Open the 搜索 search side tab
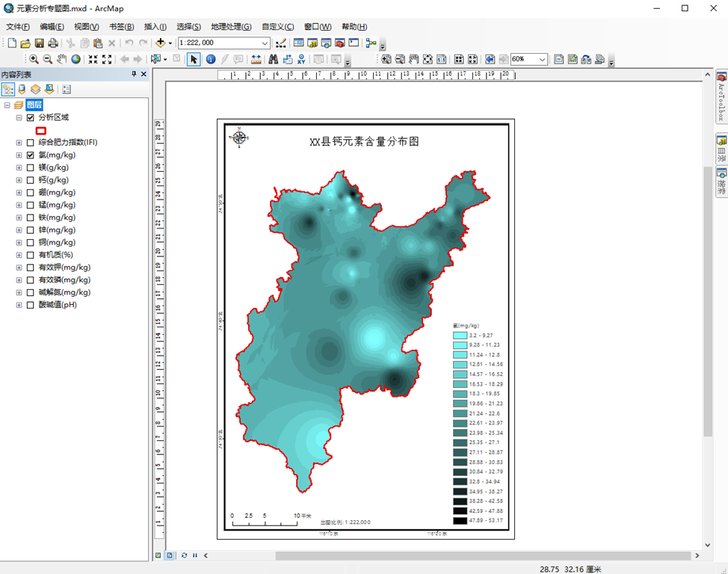This screenshot has width=728, height=574. click(x=721, y=182)
